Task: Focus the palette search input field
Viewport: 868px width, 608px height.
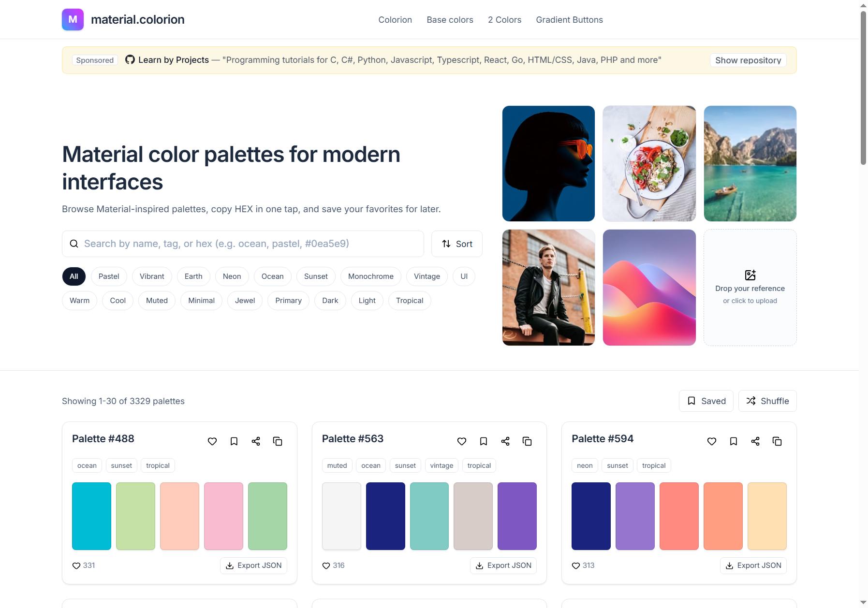Action: click(x=243, y=244)
